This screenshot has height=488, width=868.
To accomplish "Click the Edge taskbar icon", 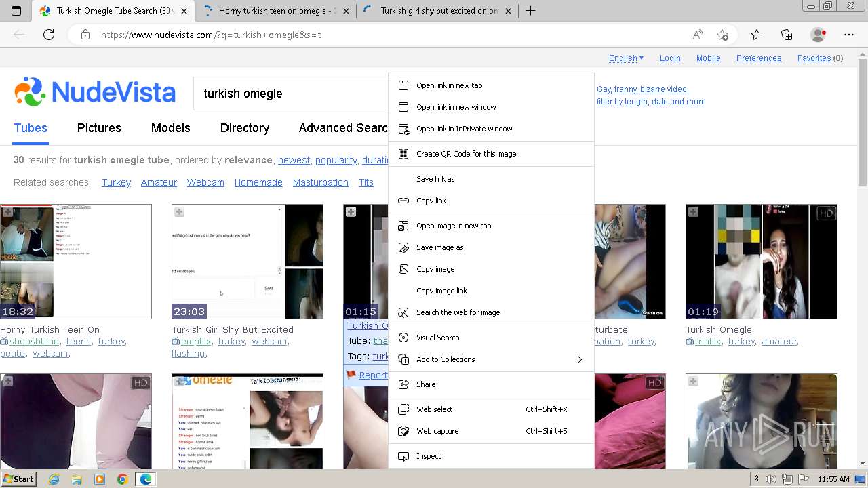I will tap(145, 479).
